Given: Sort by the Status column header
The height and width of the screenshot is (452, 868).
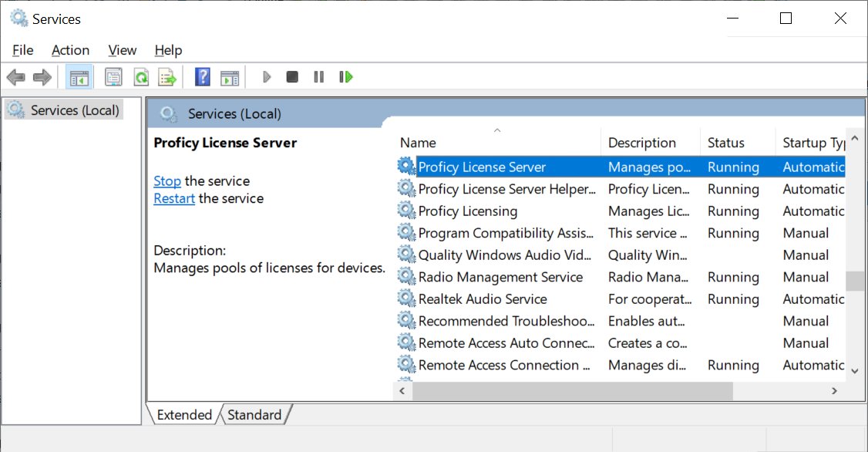Looking at the screenshot, I should coord(738,143).
